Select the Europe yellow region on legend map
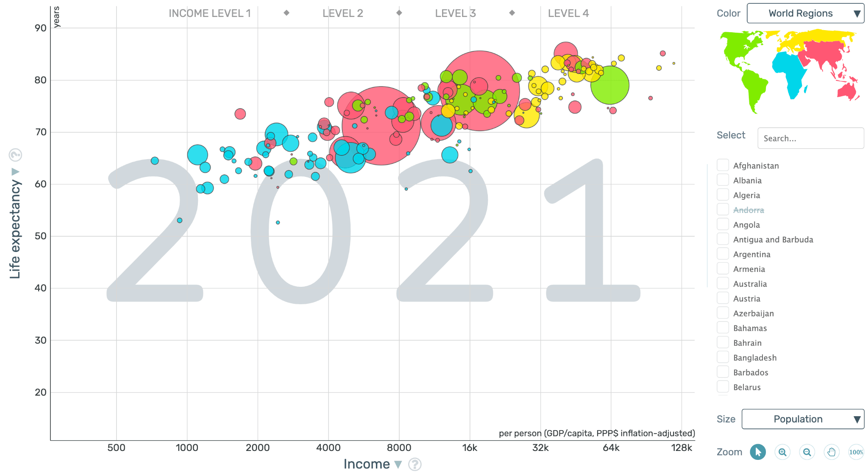This screenshot has width=868, height=473. tap(814, 37)
